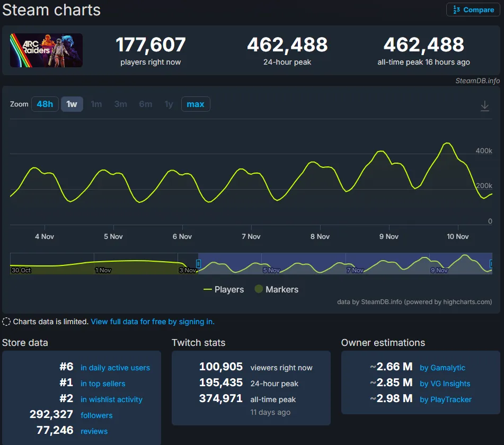The width and height of the screenshot is (504, 445).
Task: Open the top sellers ranking link
Action: [103, 384]
